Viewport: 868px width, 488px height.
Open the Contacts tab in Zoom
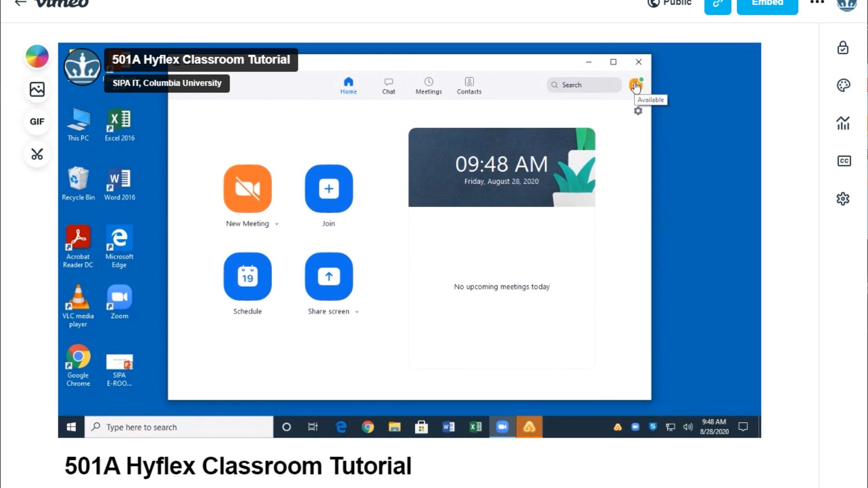(469, 85)
